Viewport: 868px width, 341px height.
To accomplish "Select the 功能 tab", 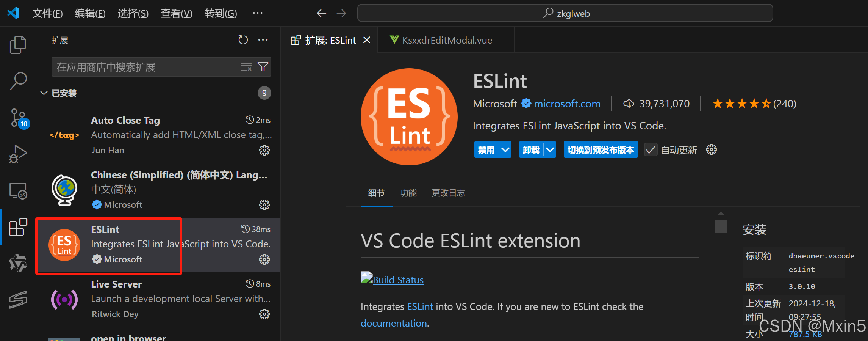I will click(x=408, y=193).
